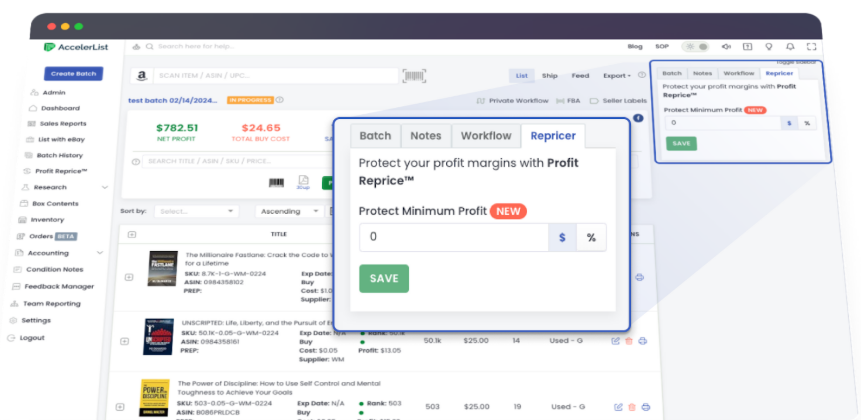Click the megaphone announcements icon
Viewport: 861px width, 420px height.
pos(724,46)
